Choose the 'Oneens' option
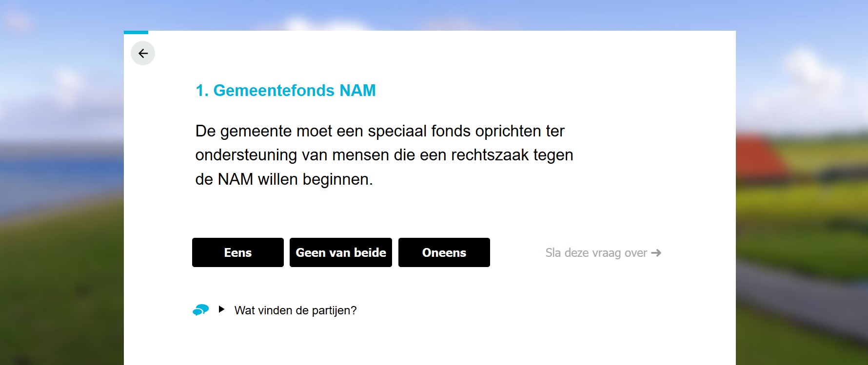Screen dimensions: 868x365 pos(444,252)
